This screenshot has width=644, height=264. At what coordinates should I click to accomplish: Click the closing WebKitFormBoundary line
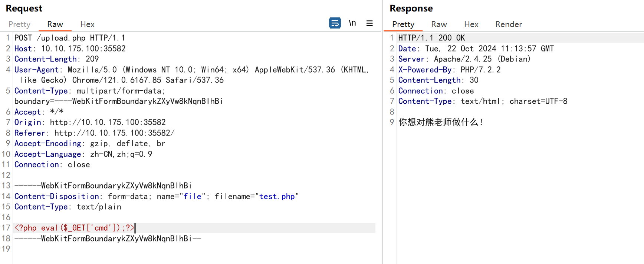click(108, 238)
